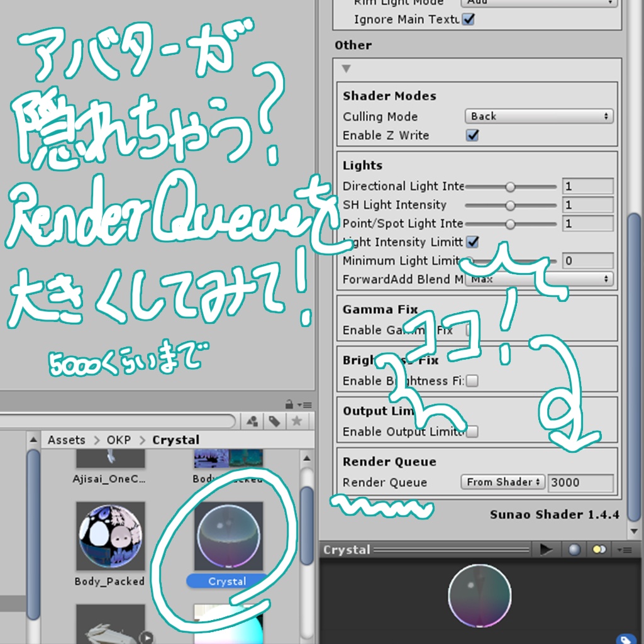Open the Assets breadcrumb link
This screenshot has width=644, height=644.
point(66,440)
